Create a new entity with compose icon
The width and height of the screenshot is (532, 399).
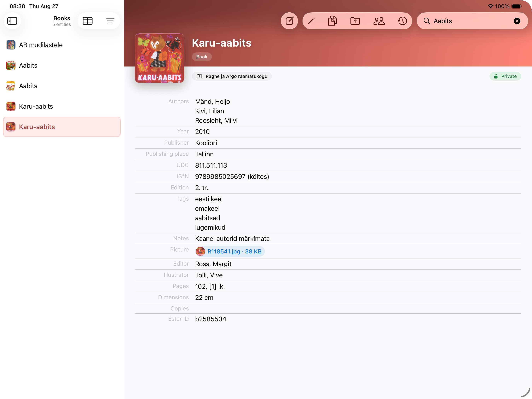[x=289, y=21]
